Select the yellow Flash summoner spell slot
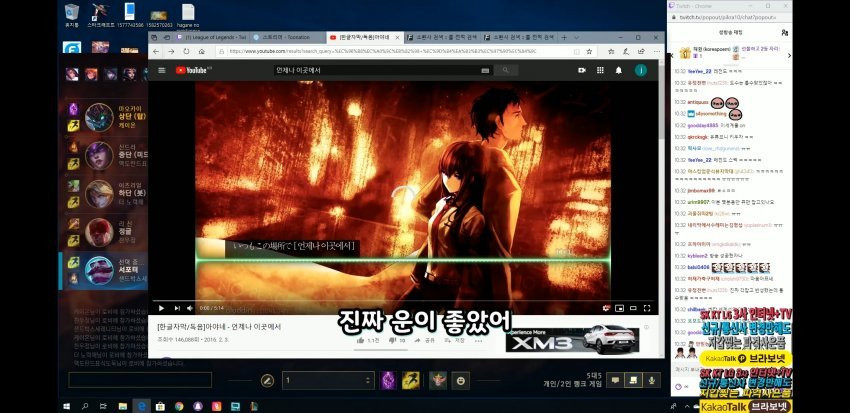This screenshot has height=413, width=850. tap(411, 380)
